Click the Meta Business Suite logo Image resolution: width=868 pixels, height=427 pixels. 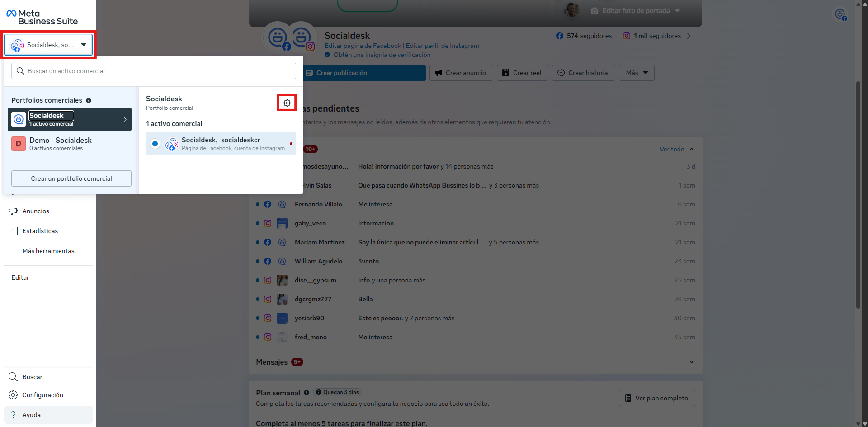(42, 17)
